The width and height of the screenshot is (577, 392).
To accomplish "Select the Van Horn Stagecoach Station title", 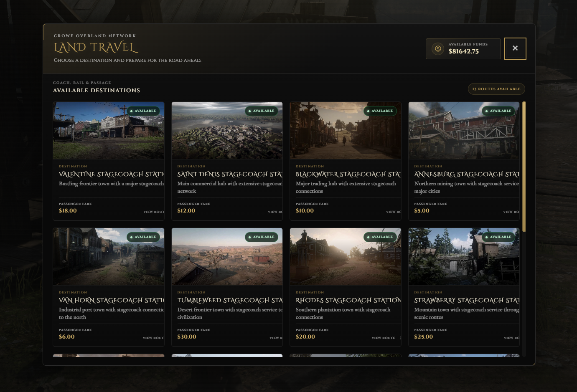I will coord(112,300).
